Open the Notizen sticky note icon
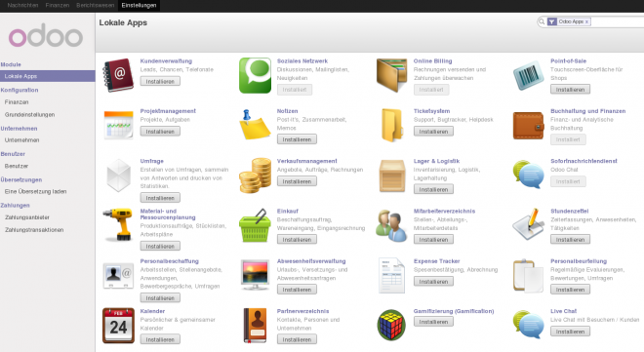This screenshot has height=352, width=644. (255, 125)
